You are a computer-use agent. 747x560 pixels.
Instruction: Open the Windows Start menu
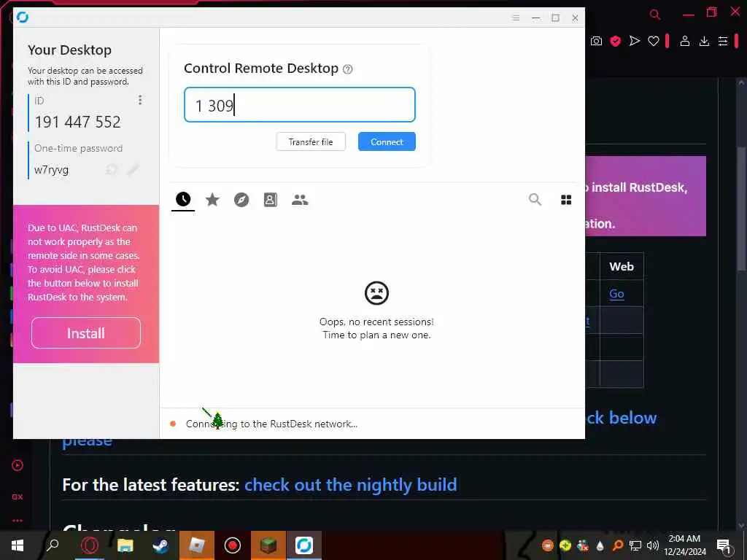[x=18, y=545]
